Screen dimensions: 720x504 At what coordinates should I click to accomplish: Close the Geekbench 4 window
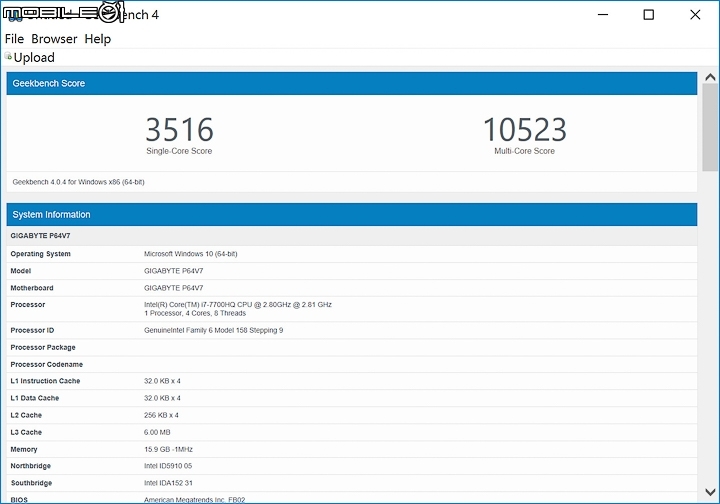click(x=695, y=15)
